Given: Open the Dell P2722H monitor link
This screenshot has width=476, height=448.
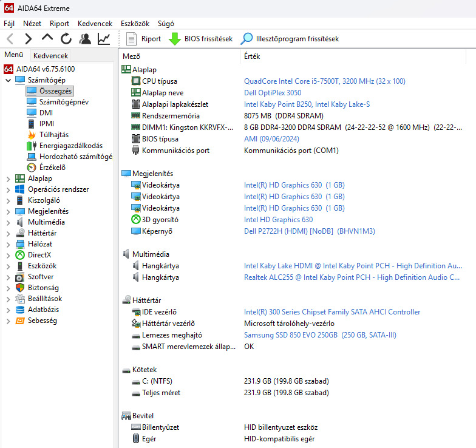Looking at the screenshot, I should tap(310, 231).
